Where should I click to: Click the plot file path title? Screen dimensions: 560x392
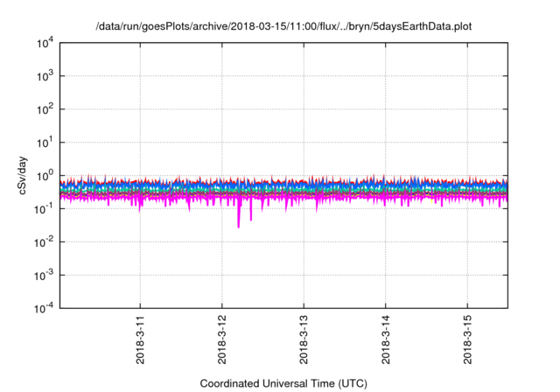pyautogui.click(x=283, y=27)
